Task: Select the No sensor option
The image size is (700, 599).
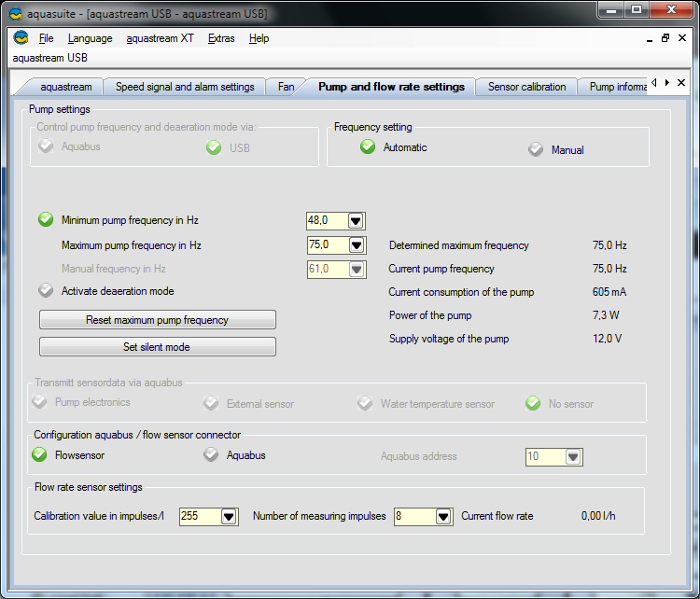Action: (559, 403)
